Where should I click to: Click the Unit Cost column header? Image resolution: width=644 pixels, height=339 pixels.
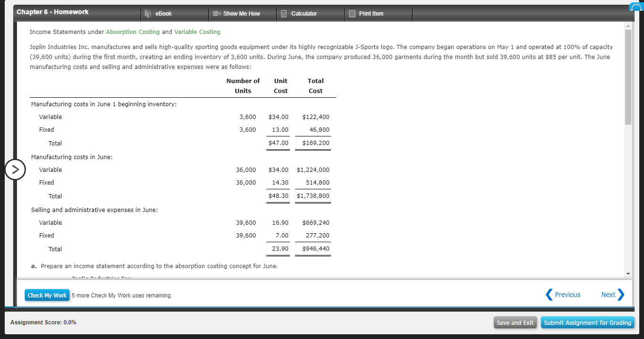(281, 86)
